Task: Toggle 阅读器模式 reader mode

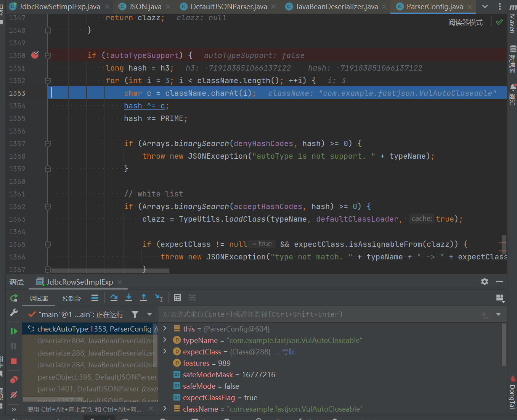Action: 466,23
